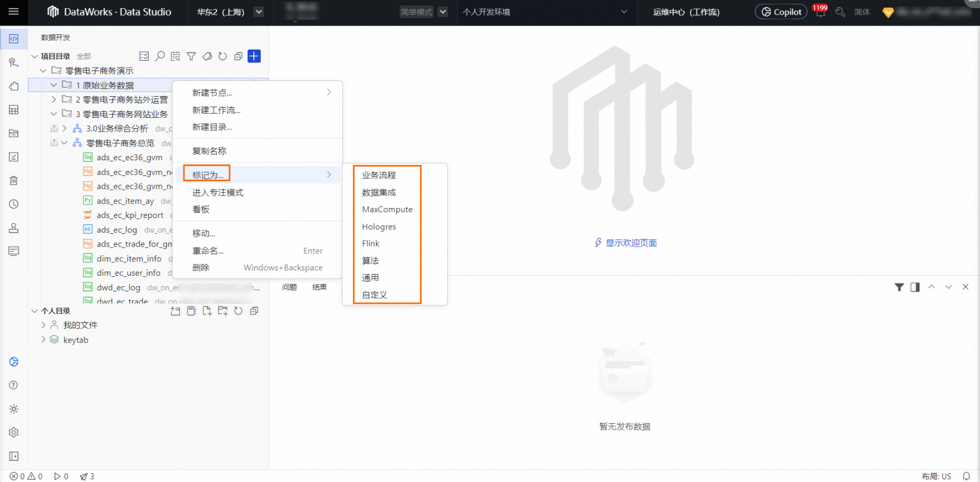Select the ads_ec_kpi_report node
Image resolution: width=980 pixels, height=482 pixels.
pos(130,215)
